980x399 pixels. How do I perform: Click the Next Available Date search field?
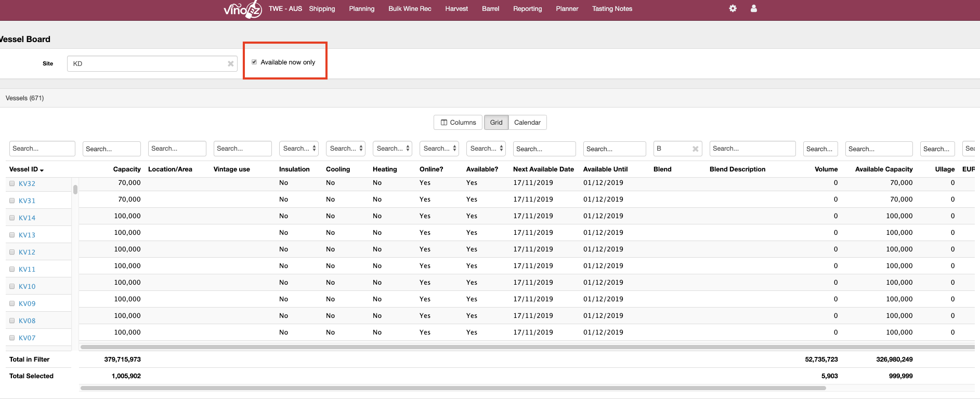(x=544, y=149)
